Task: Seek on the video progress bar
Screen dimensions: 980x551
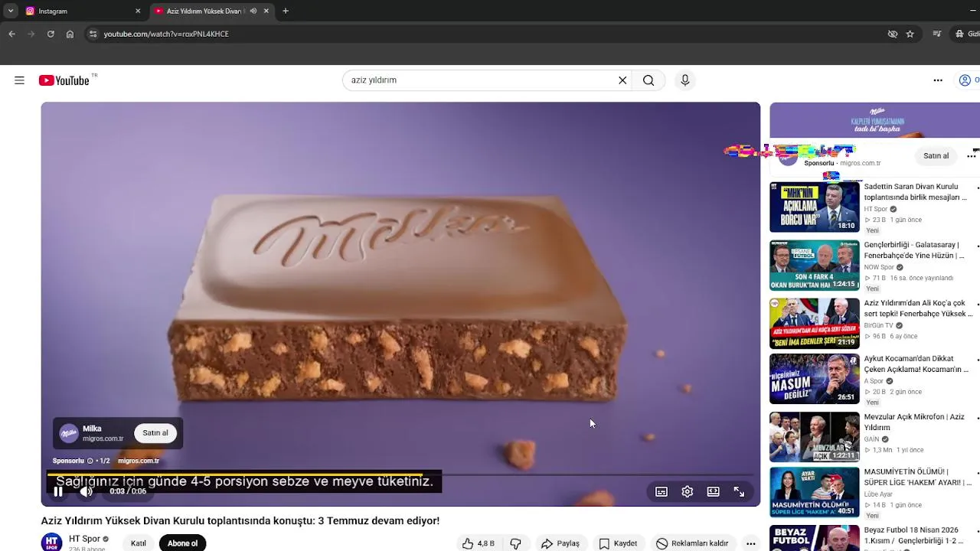Action: pyautogui.click(x=400, y=474)
